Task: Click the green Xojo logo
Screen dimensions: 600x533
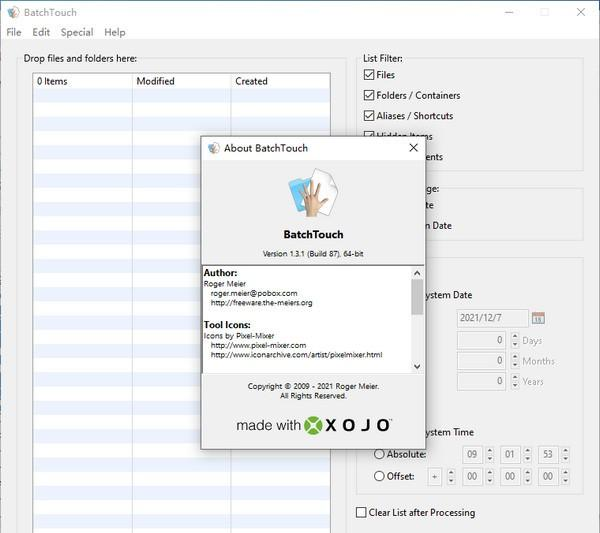Action: [x=313, y=425]
